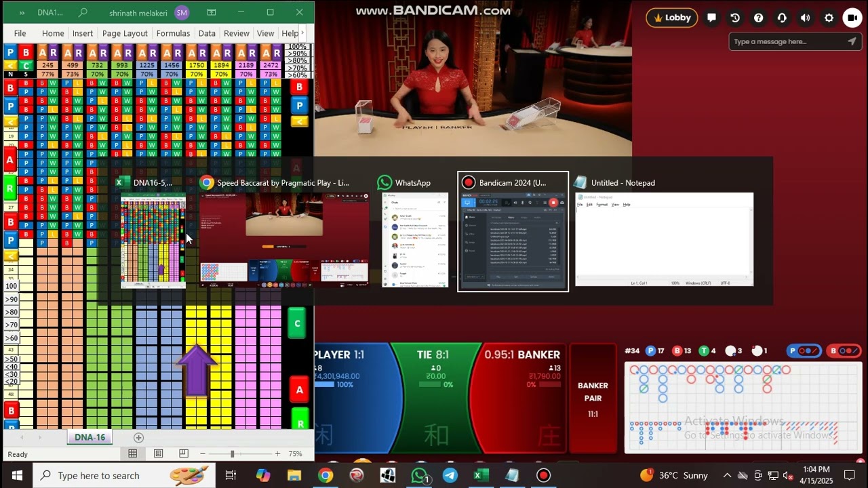The height and width of the screenshot is (488, 868).
Task: Open the chat bubble icon in the game
Action: 711,18
